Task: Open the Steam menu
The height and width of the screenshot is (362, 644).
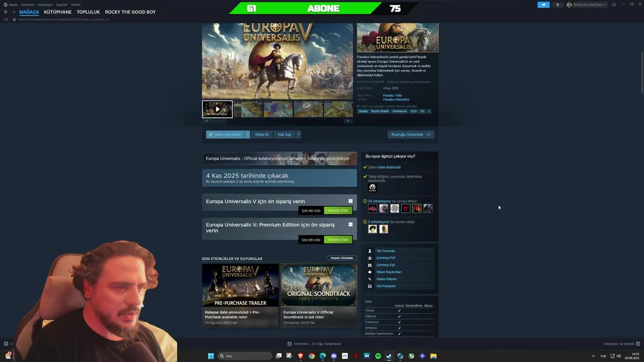Action: tap(13, 5)
